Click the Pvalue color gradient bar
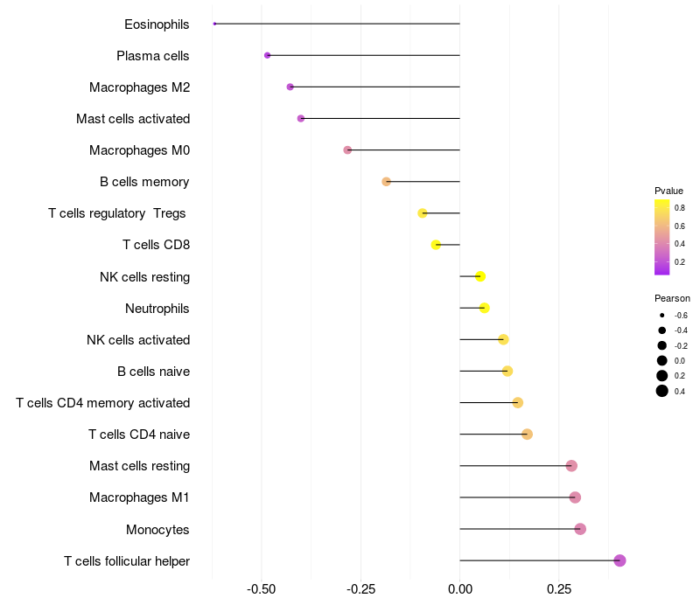 (662, 237)
